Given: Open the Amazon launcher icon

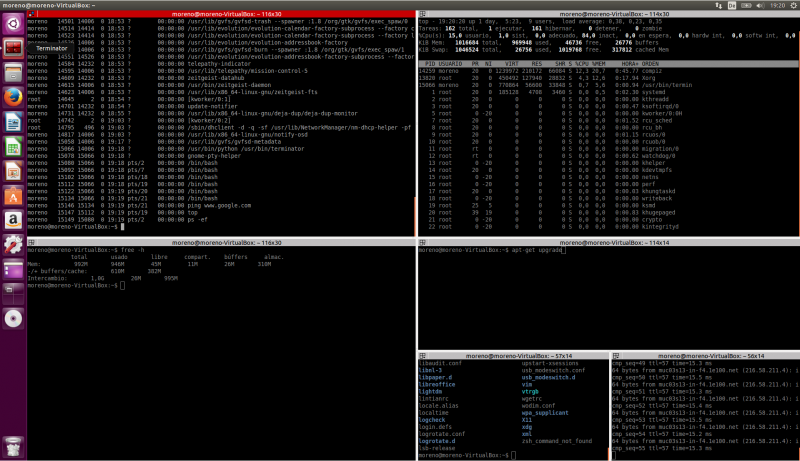Looking at the screenshot, I should [x=13, y=220].
